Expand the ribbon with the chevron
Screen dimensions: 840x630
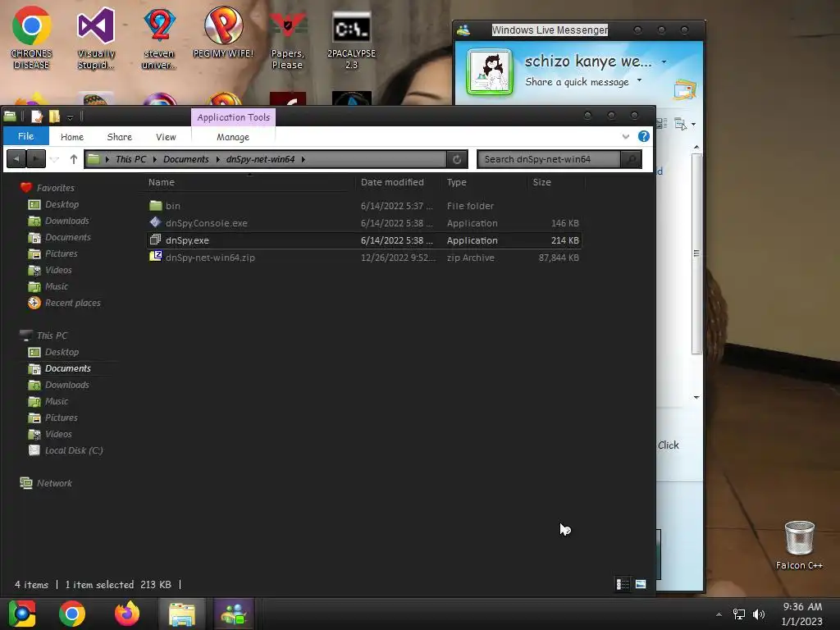click(x=625, y=137)
